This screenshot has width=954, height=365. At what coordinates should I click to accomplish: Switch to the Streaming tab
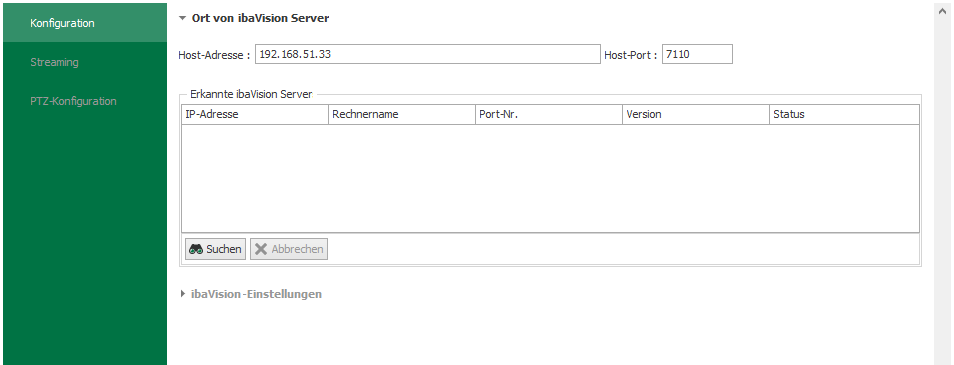point(85,62)
